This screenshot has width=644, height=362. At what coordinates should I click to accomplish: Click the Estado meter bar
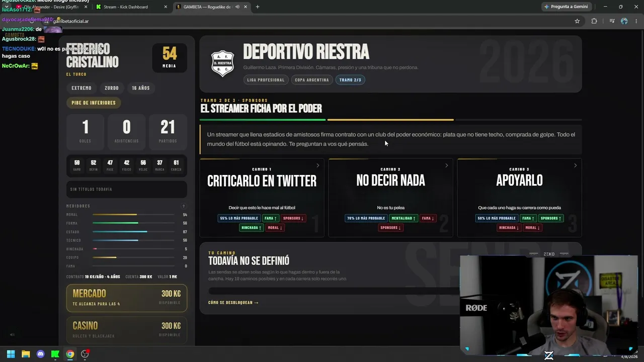pos(133,232)
